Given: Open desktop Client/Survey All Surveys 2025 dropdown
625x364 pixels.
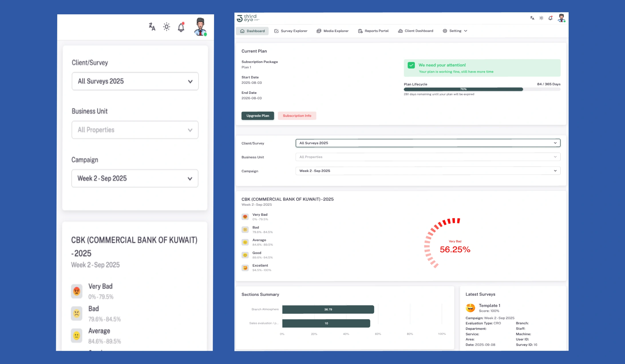Looking at the screenshot, I should click(428, 143).
